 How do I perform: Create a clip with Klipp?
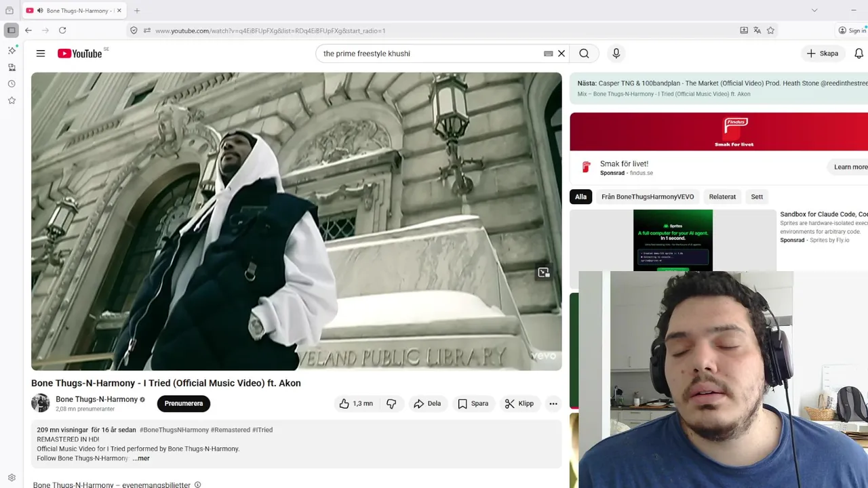point(519,403)
